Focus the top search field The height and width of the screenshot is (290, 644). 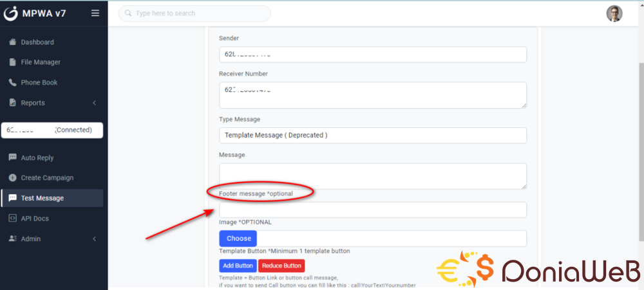[194, 13]
